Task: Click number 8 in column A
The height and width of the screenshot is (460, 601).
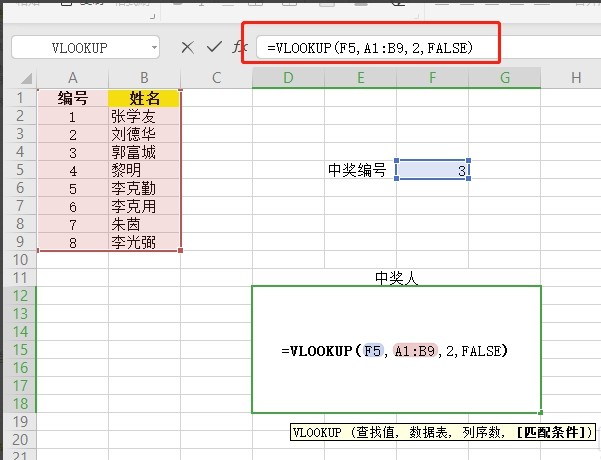Action: coord(72,242)
